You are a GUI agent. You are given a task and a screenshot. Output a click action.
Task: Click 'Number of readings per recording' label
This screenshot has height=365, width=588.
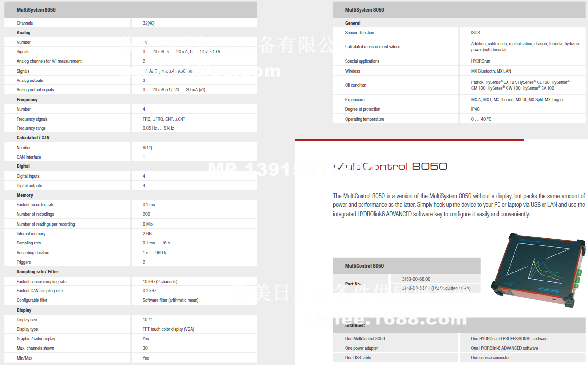tap(46, 224)
